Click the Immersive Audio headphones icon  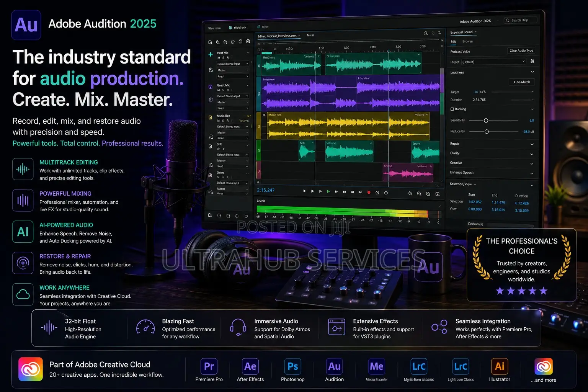click(238, 328)
